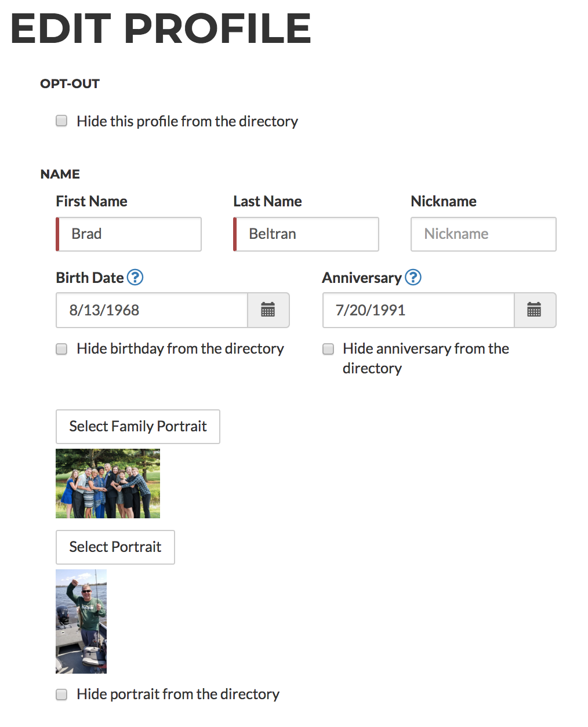Toggle Hide this profile from the directory

pos(61,121)
